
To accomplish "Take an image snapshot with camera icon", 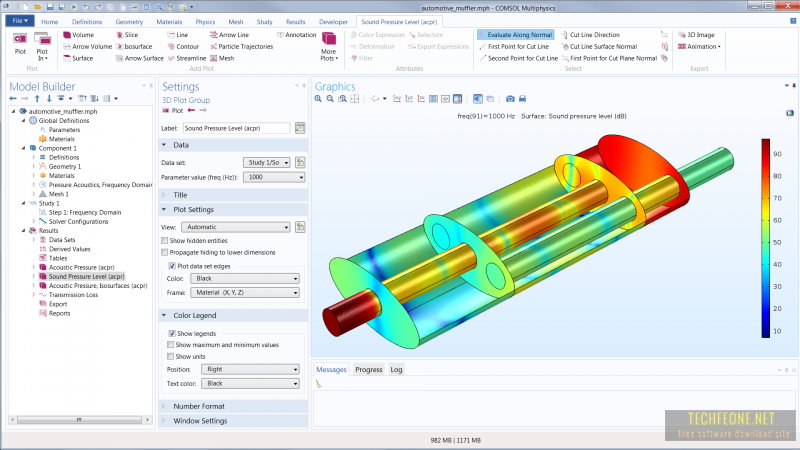I will pos(510,98).
